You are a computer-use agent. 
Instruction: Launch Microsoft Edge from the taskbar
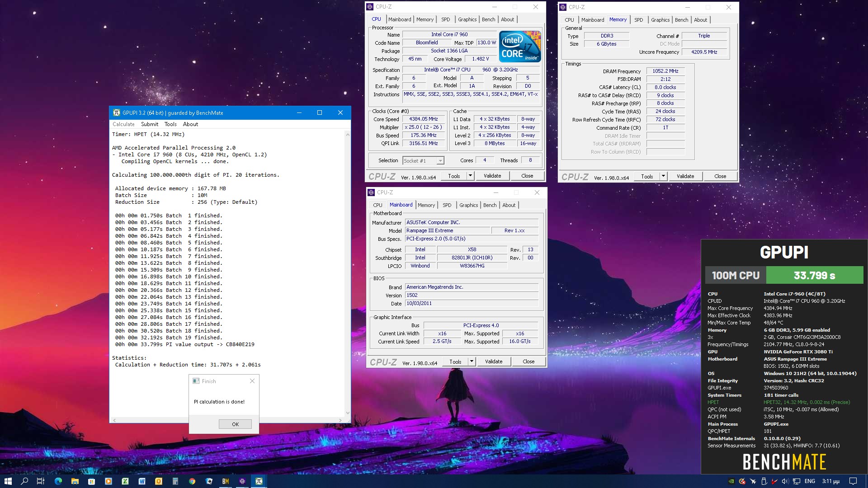pos(58,481)
